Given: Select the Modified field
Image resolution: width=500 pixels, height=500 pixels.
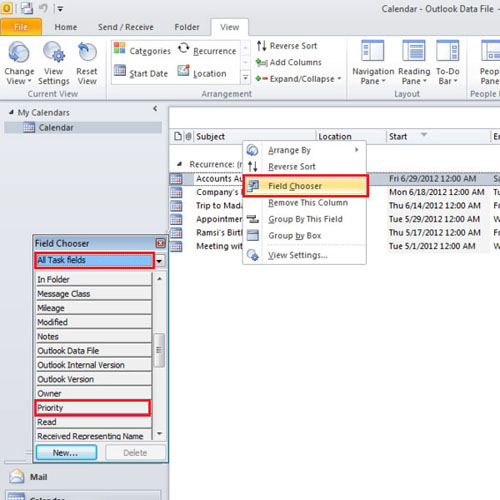Looking at the screenshot, I should pyautogui.click(x=94, y=322).
